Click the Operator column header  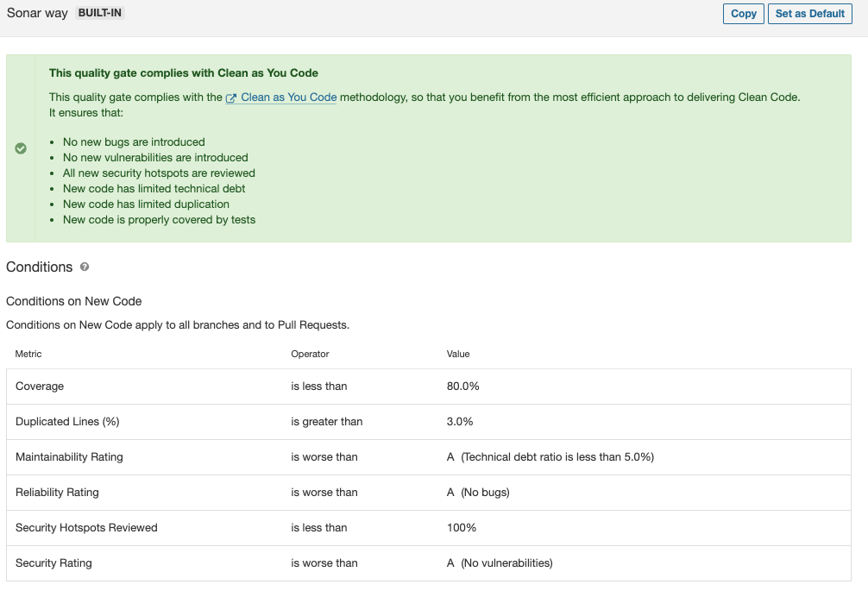[x=310, y=354]
